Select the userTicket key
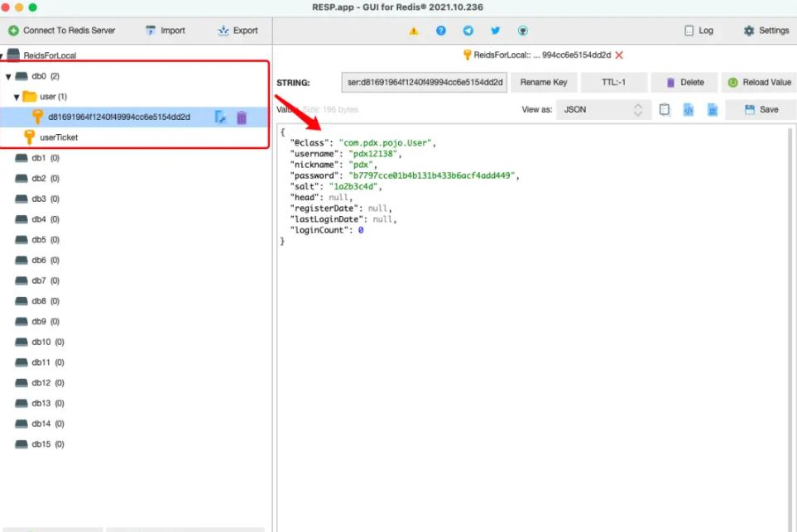Screen dimensions: 797x532 [59, 137]
